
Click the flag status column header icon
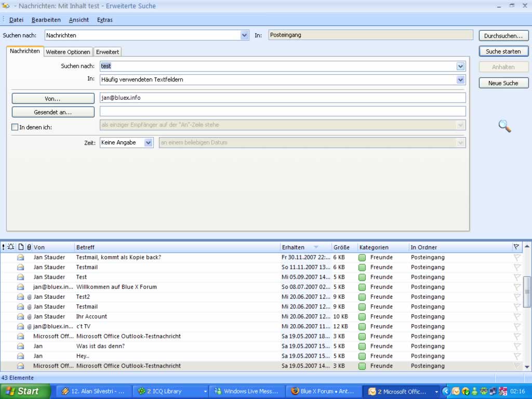tap(516, 247)
